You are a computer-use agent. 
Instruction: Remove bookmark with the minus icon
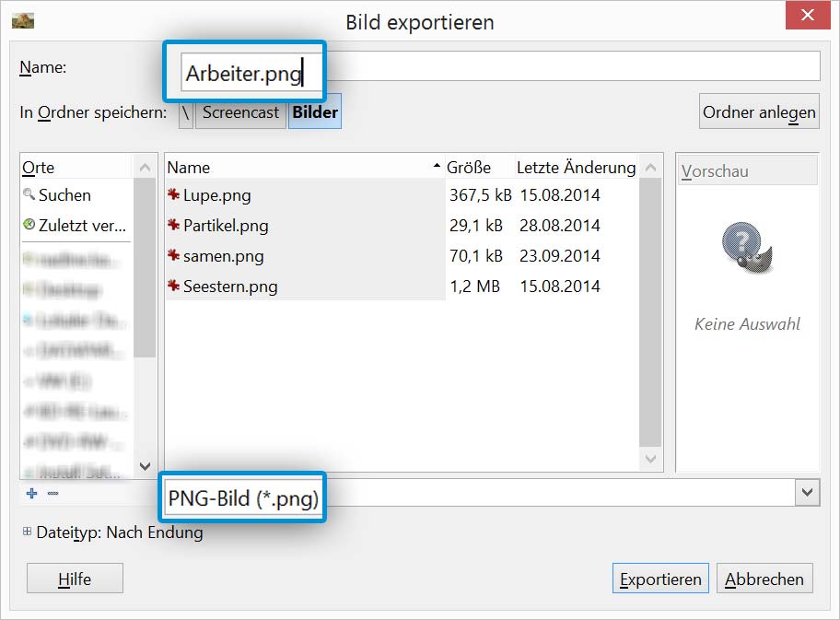point(52,493)
